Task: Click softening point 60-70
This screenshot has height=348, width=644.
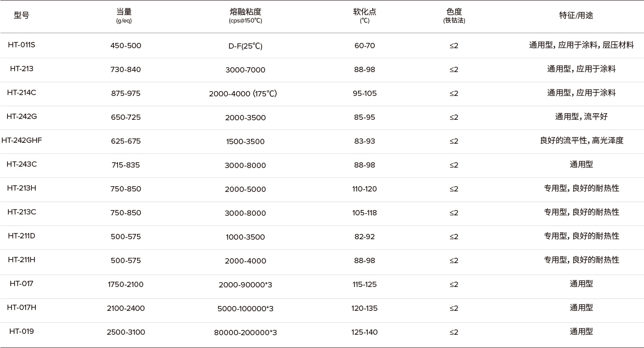Action: tap(365, 46)
